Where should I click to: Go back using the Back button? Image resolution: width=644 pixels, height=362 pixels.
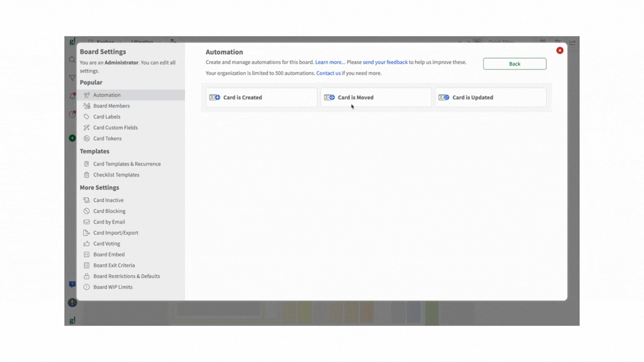pos(515,64)
